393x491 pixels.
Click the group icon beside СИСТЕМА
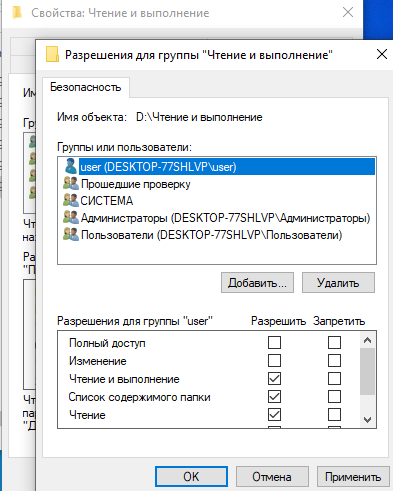click(71, 200)
